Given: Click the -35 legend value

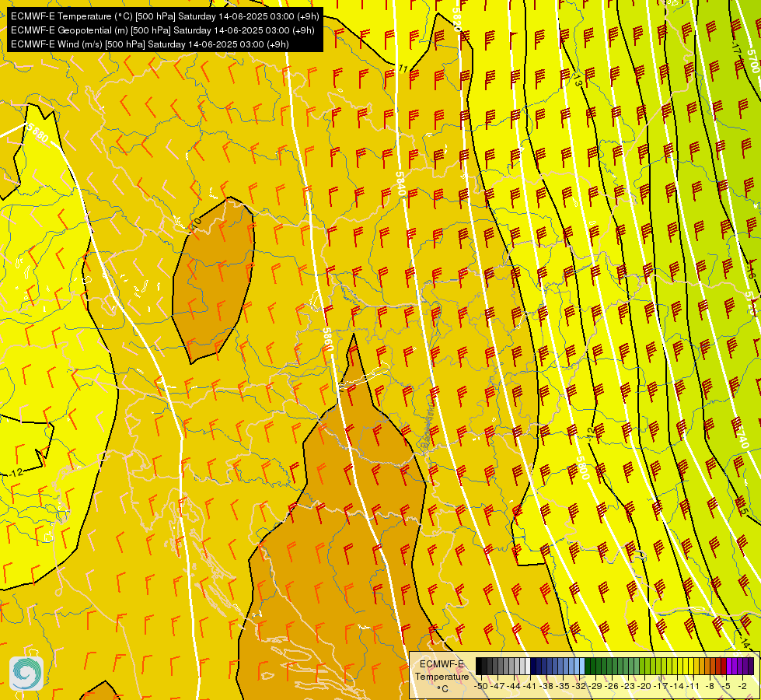Looking at the screenshot, I should (x=564, y=686).
